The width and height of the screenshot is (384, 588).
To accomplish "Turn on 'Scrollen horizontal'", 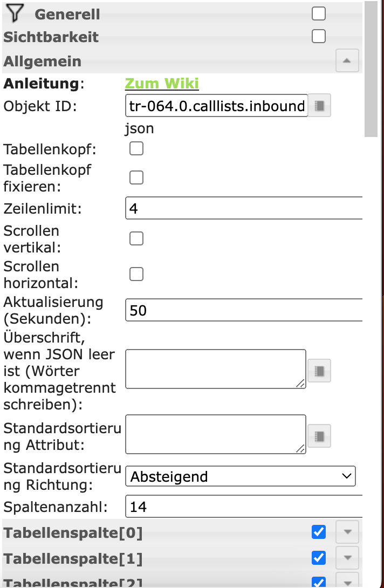I will pos(136,274).
